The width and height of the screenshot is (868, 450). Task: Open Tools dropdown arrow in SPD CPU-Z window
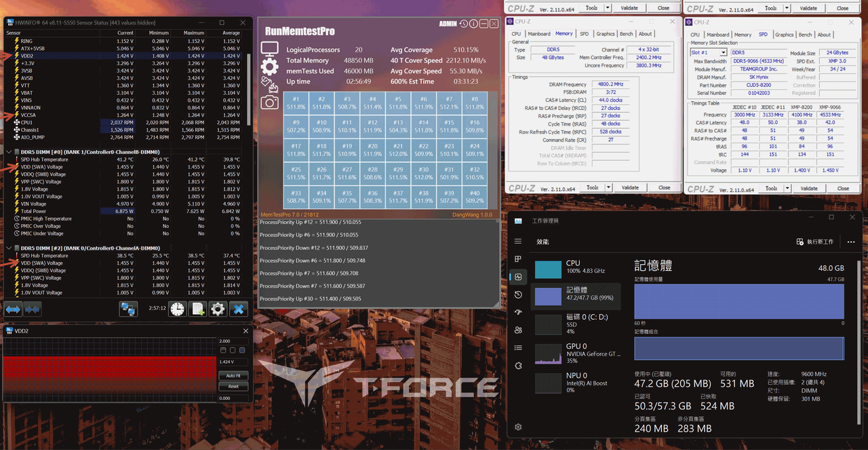(x=787, y=189)
